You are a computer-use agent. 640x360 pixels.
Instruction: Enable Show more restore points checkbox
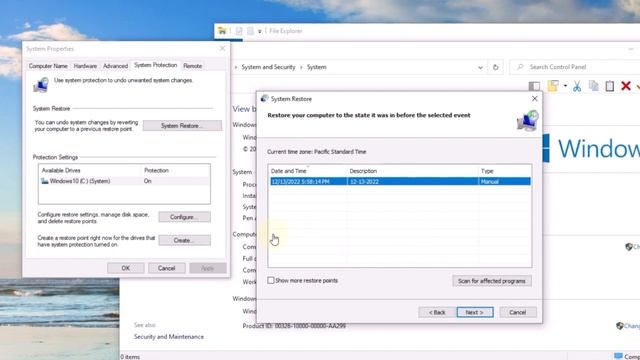pos(271,280)
